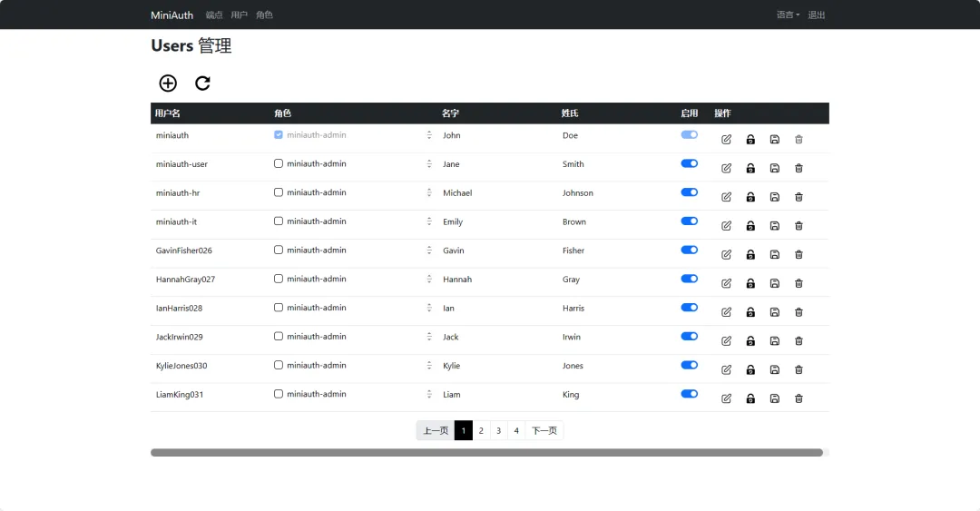Reset password for miniauth-user with lock icon

coord(750,168)
